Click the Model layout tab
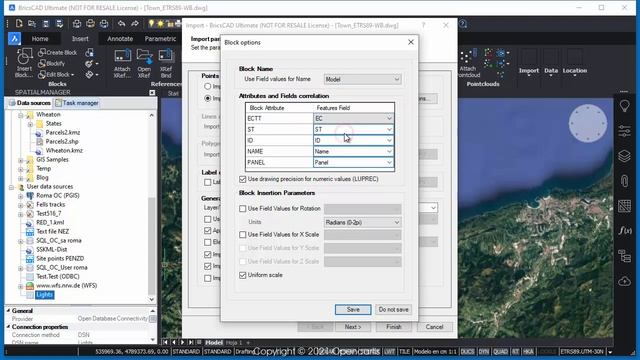 pyautogui.click(x=213, y=342)
